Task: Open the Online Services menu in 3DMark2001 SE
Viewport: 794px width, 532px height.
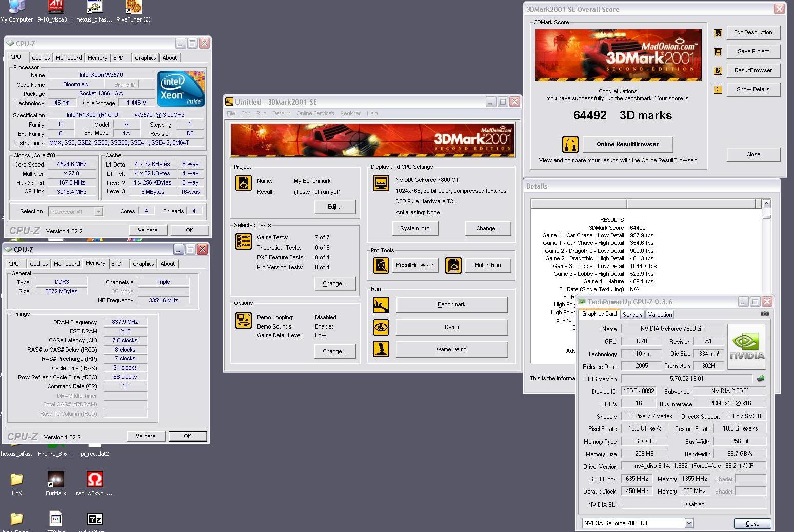Action: [315, 113]
